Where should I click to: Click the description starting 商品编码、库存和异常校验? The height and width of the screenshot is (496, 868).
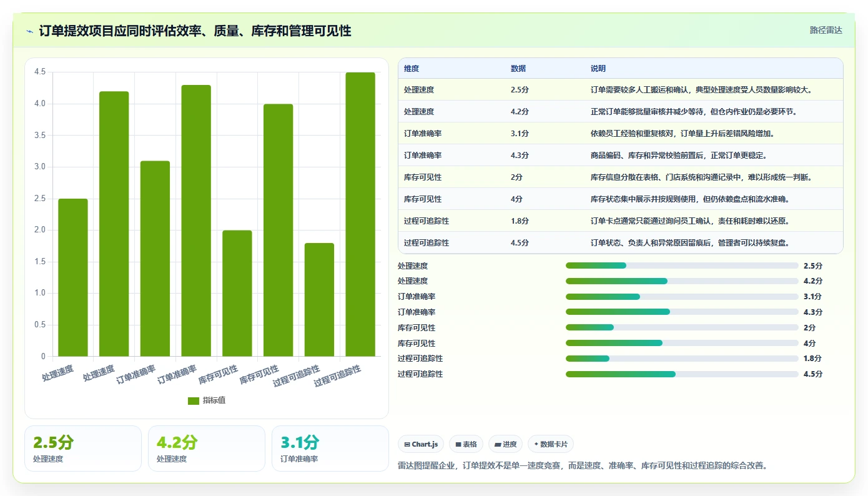[679, 156]
